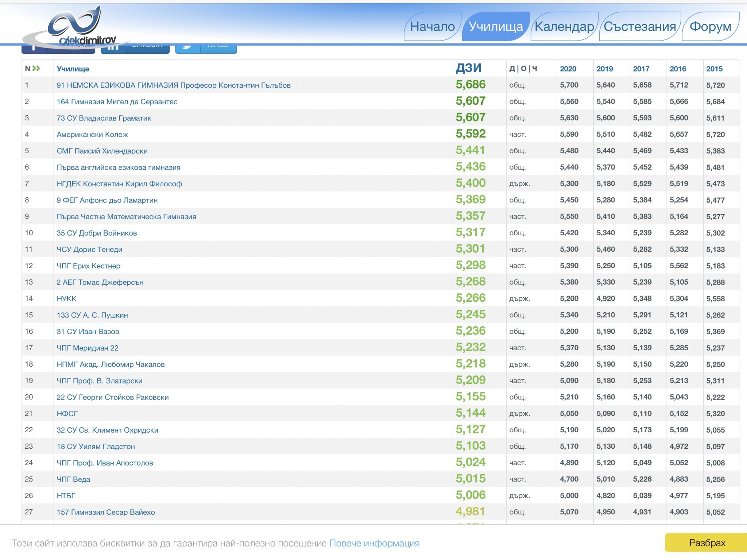Open the Календар tab
Image resolution: width=747 pixels, height=560 pixels.
click(564, 26)
